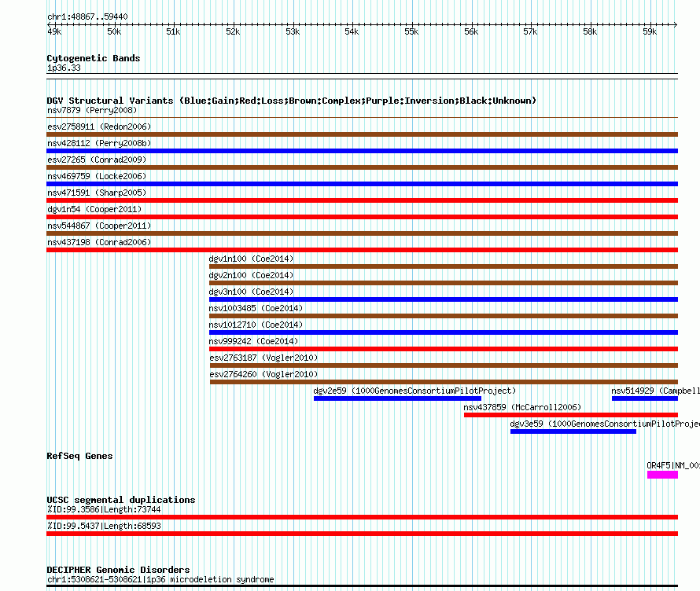Select segmental duplication Length:68593 entry
The image size is (700, 591).
[x=362, y=534]
